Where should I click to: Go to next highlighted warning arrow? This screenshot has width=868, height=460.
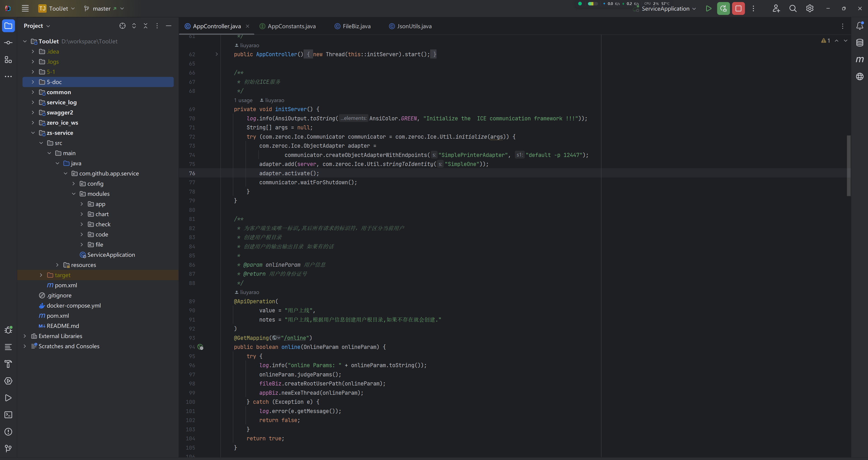coord(845,41)
